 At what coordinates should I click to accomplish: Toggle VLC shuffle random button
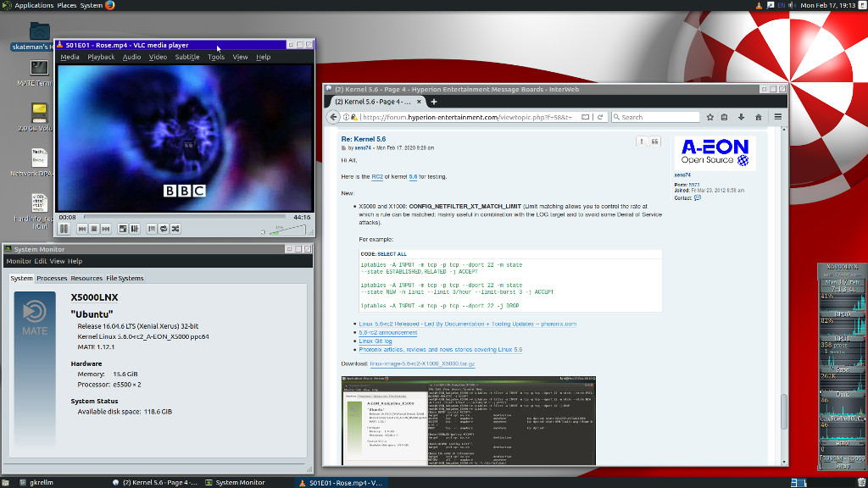coord(175,229)
